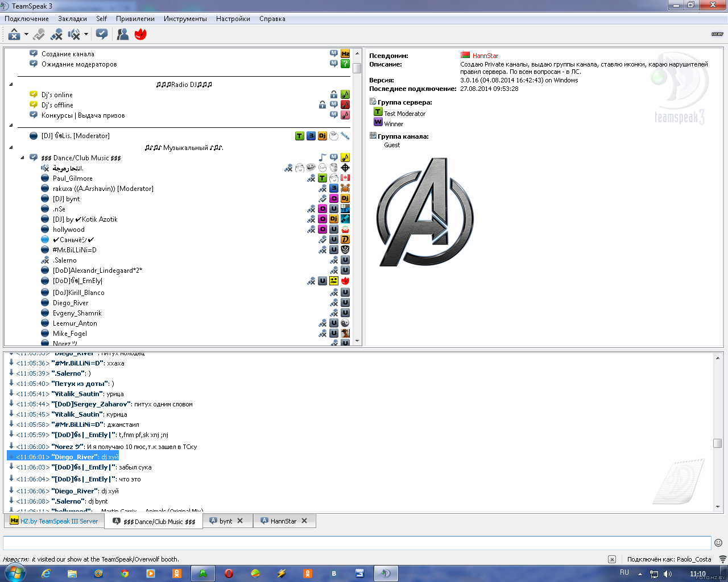The height and width of the screenshot is (582, 728).
Task: Select the Dj's online channel
Action: (57, 95)
